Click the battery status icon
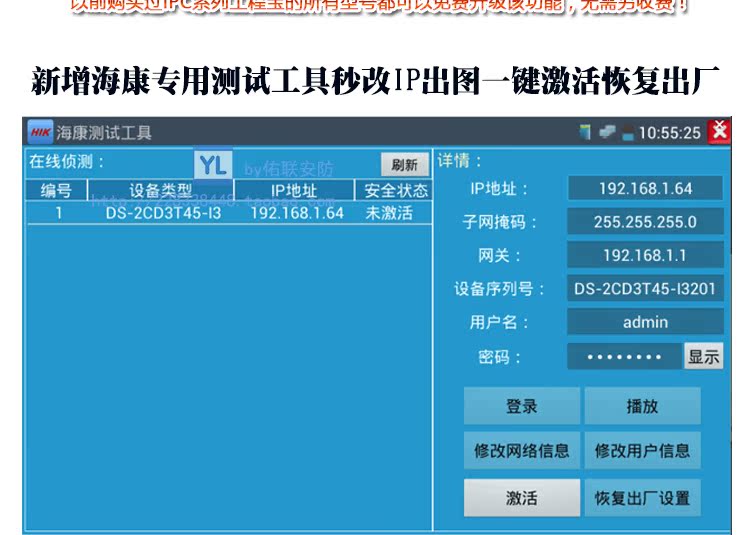 [628, 133]
